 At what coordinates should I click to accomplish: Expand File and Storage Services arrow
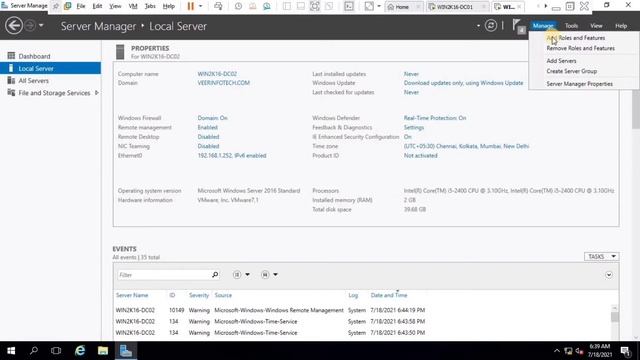97,93
